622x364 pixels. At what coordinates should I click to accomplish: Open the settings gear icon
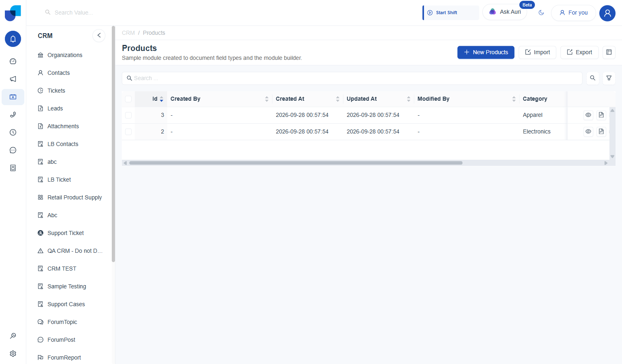click(x=13, y=353)
